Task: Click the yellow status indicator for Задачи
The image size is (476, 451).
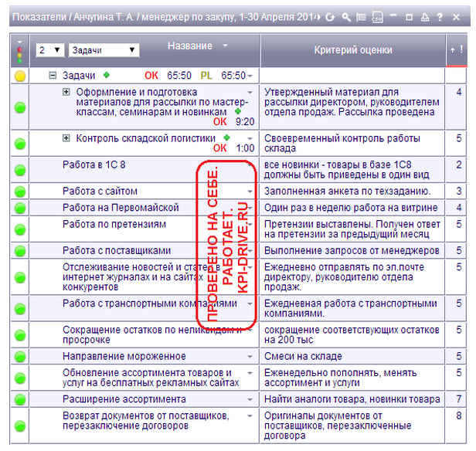Action: coord(20,76)
